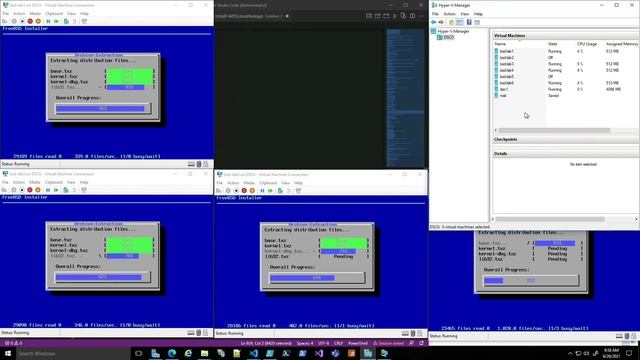
Task: Click Turn Off icon in bottom-middle VM Connection window
Action: tap(236, 191)
